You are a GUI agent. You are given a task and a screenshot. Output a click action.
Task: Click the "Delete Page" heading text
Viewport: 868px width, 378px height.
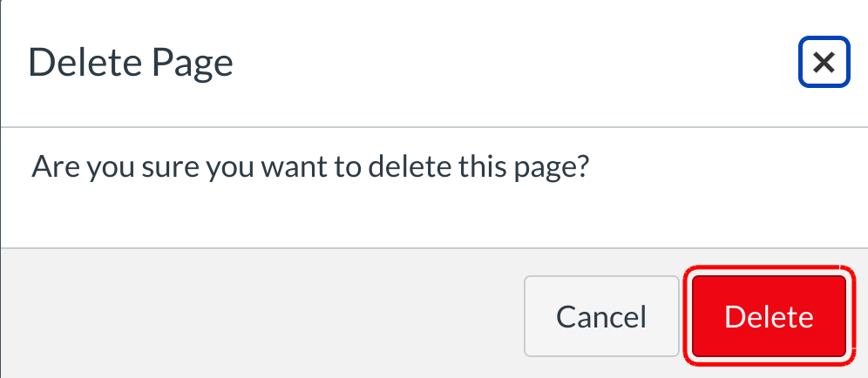(131, 63)
